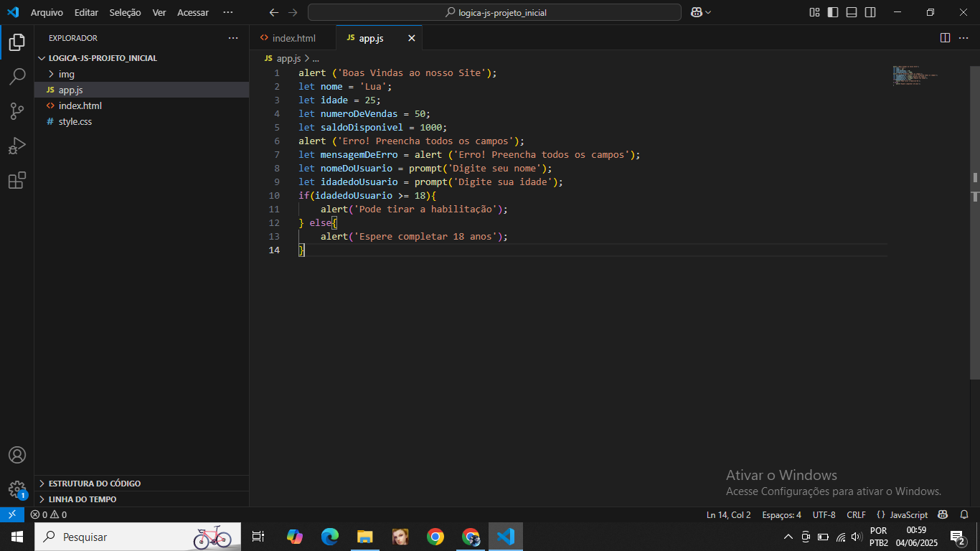Open the Source Control view
Viewport: 980px width, 551px height.
[17, 111]
